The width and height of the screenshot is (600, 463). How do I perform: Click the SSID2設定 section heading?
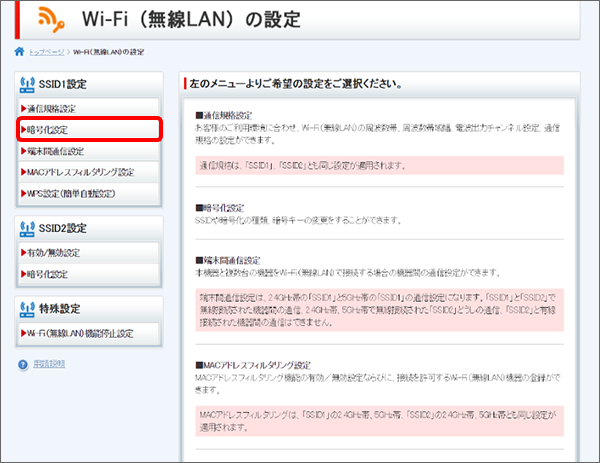pos(63,228)
